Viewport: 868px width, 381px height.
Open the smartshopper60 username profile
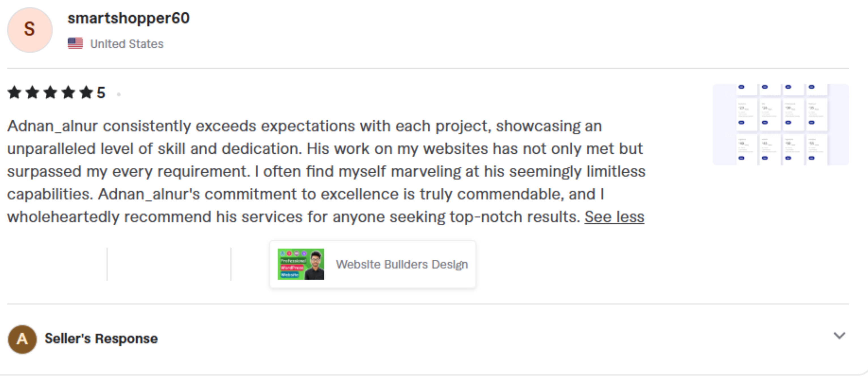coord(128,18)
